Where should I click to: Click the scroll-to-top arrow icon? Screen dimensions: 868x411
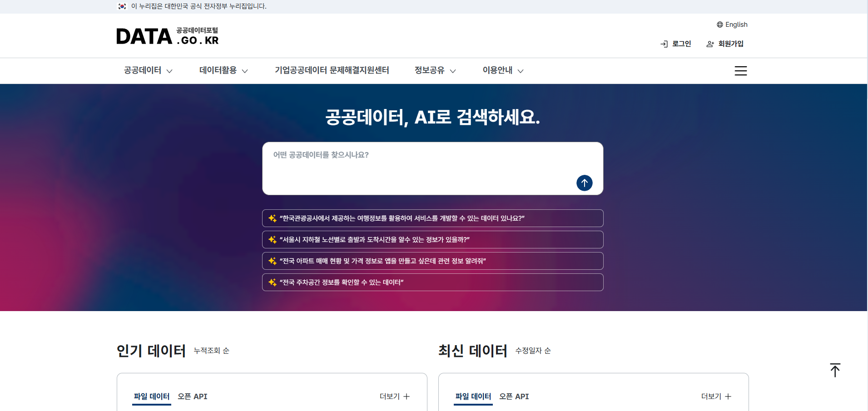[835, 370]
